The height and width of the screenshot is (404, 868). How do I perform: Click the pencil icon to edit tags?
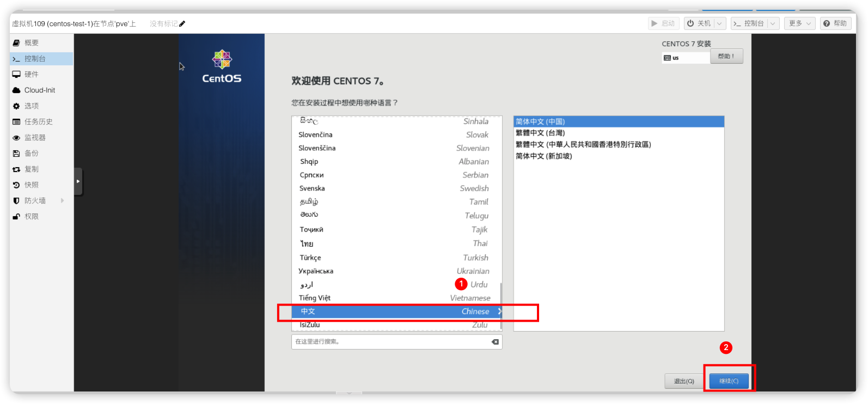[182, 23]
